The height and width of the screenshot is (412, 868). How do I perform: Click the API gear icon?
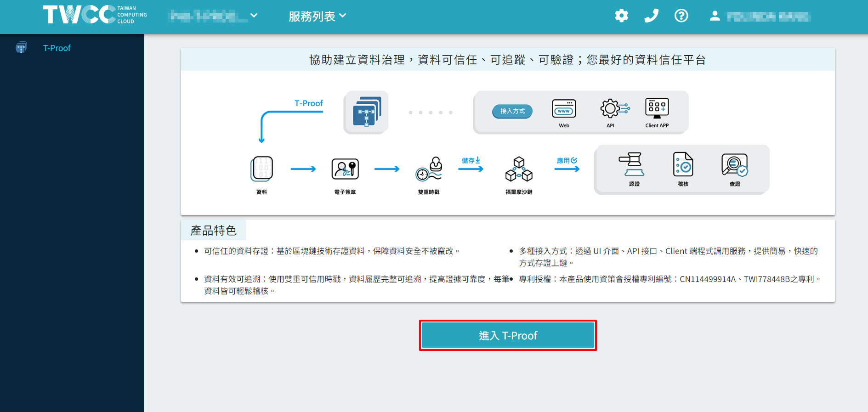pyautogui.click(x=614, y=108)
